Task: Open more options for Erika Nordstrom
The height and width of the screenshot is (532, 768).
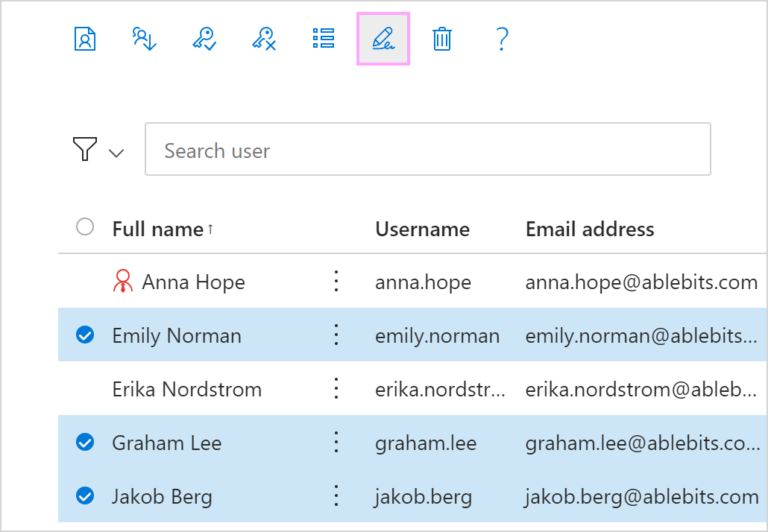Action: [x=336, y=388]
